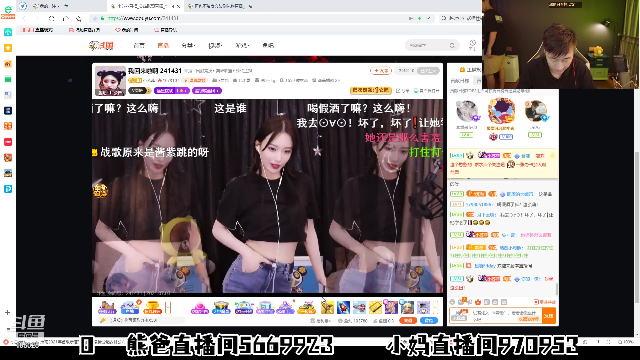Open the history clock icon in header
This screenshot has height=360, width=640.
tap(472, 44)
